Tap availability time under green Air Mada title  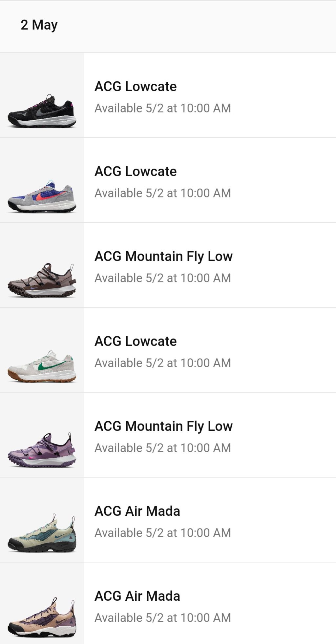163,533
